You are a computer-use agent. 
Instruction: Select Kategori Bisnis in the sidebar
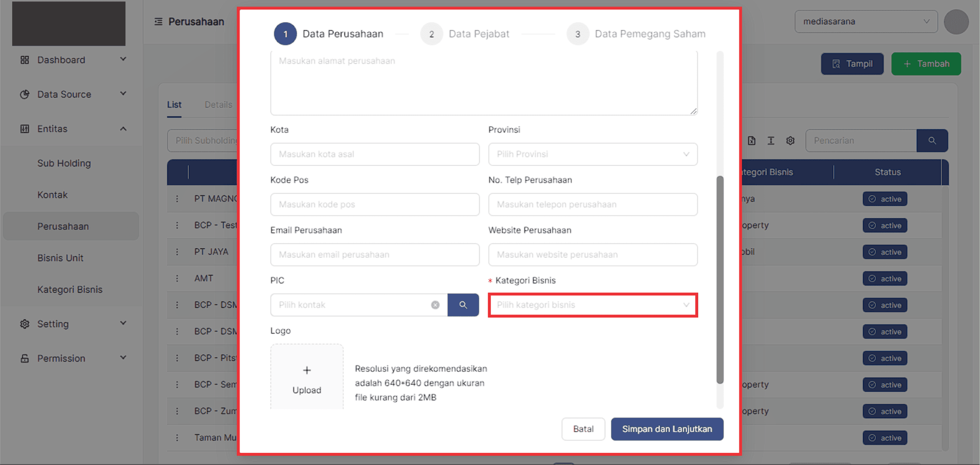tap(70, 289)
